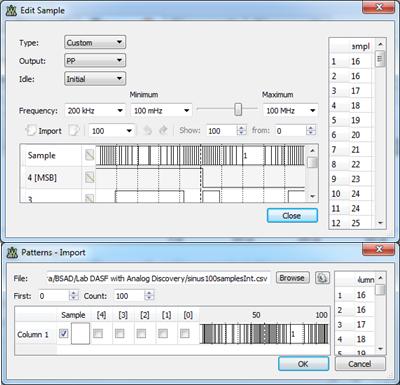Click the edit icon on row 3

click(x=89, y=199)
